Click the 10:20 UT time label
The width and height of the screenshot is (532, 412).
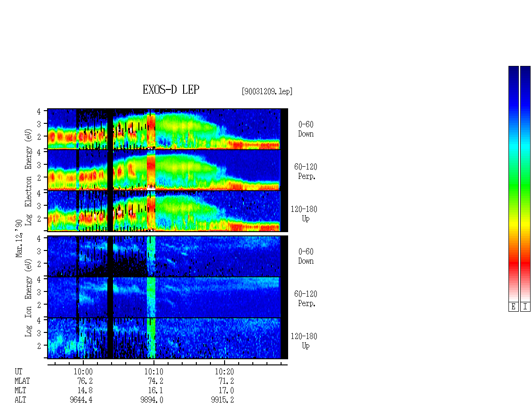click(224, 372)
